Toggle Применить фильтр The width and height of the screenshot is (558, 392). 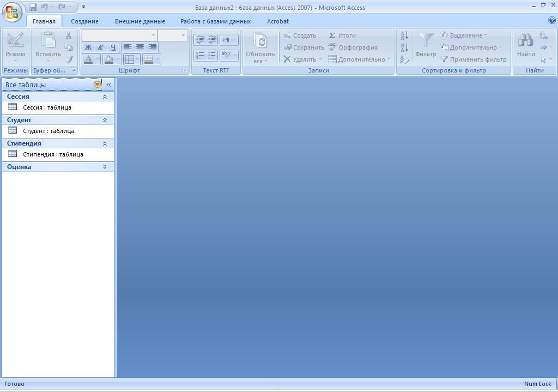(x=474, y=59)
